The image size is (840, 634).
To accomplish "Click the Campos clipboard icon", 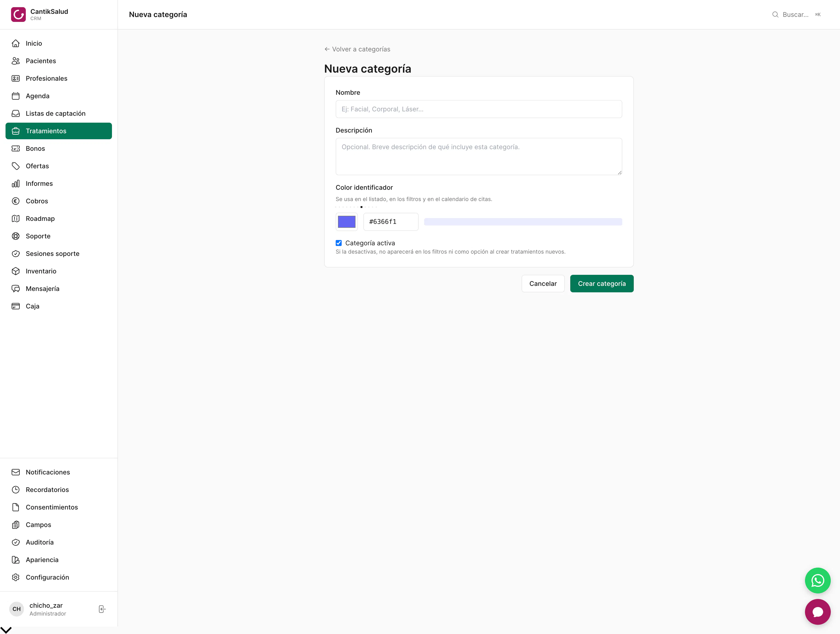I will click(16, 524).
